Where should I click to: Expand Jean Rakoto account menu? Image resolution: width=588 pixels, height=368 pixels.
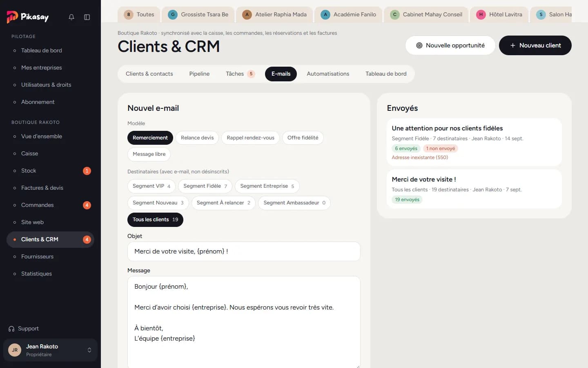coord(50,350)
